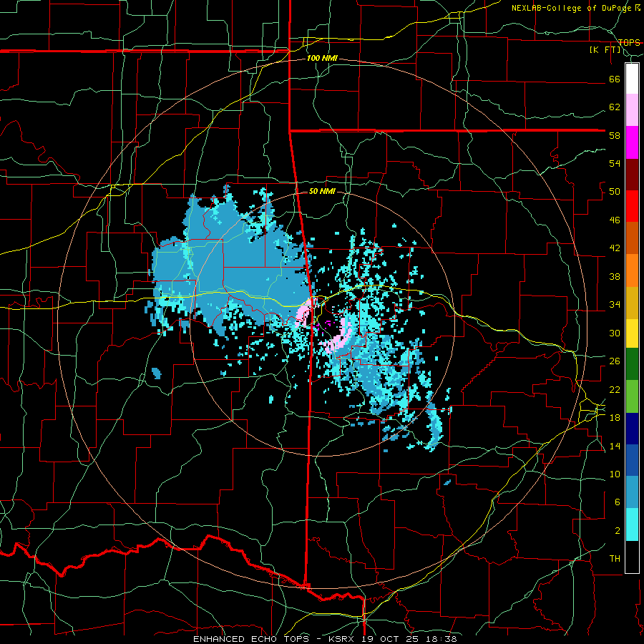Choose the light green legend swatch
644x644 pixels.
[x=632, y=396]
